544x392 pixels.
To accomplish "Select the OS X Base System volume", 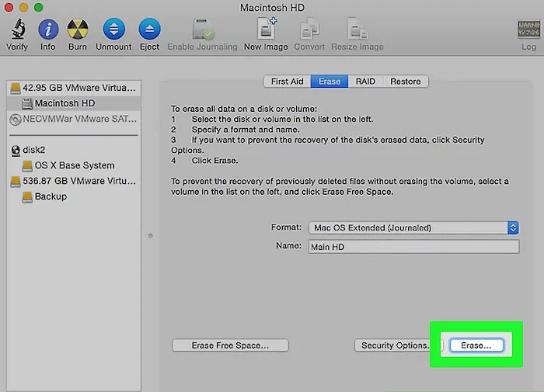I will [x=74, y=165].
